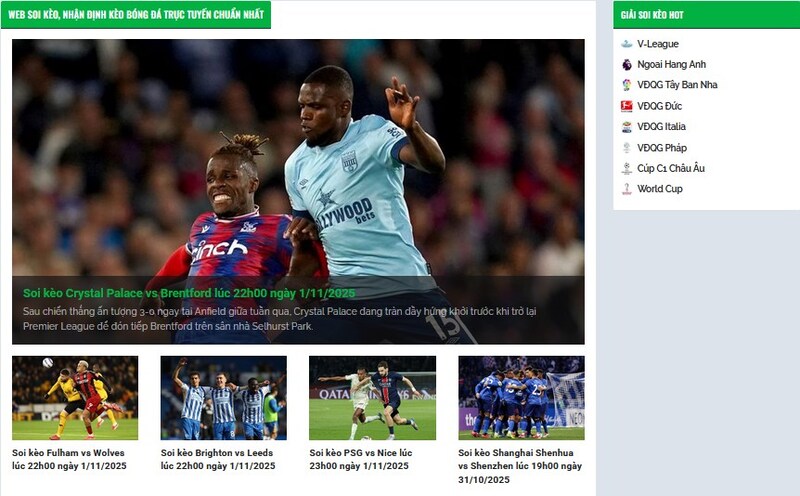
Task: Open the featured Crystal Palace vs Brentford photo
Action: pos(298,160)
